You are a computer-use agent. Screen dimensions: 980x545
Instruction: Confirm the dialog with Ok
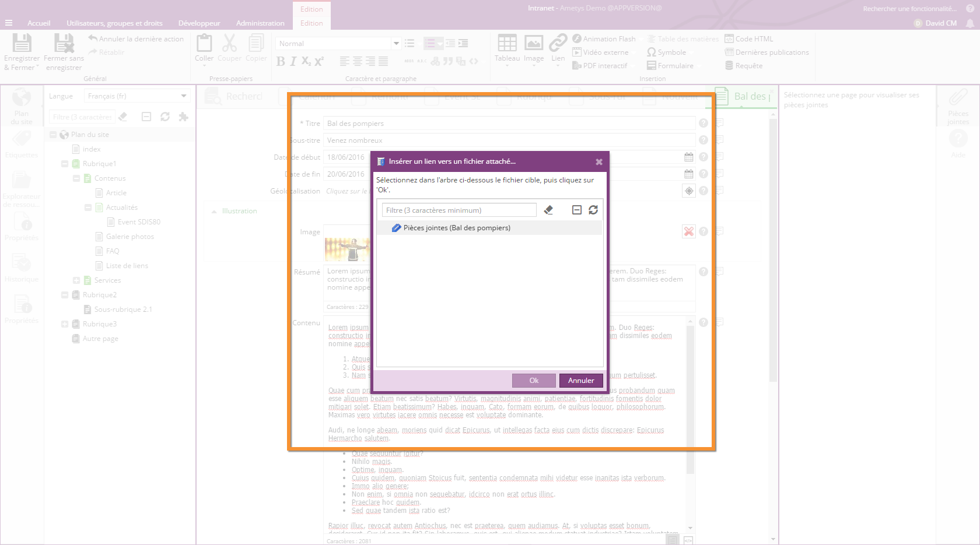(534, 381)
